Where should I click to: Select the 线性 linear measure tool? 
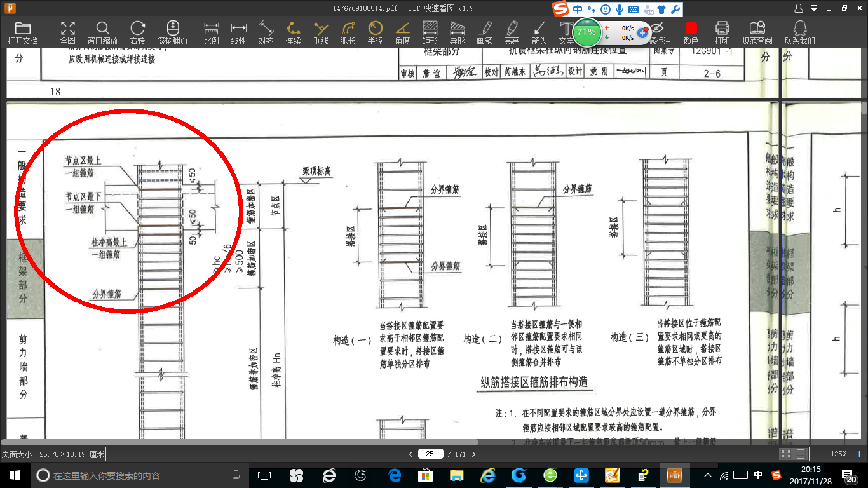point(238,32)
